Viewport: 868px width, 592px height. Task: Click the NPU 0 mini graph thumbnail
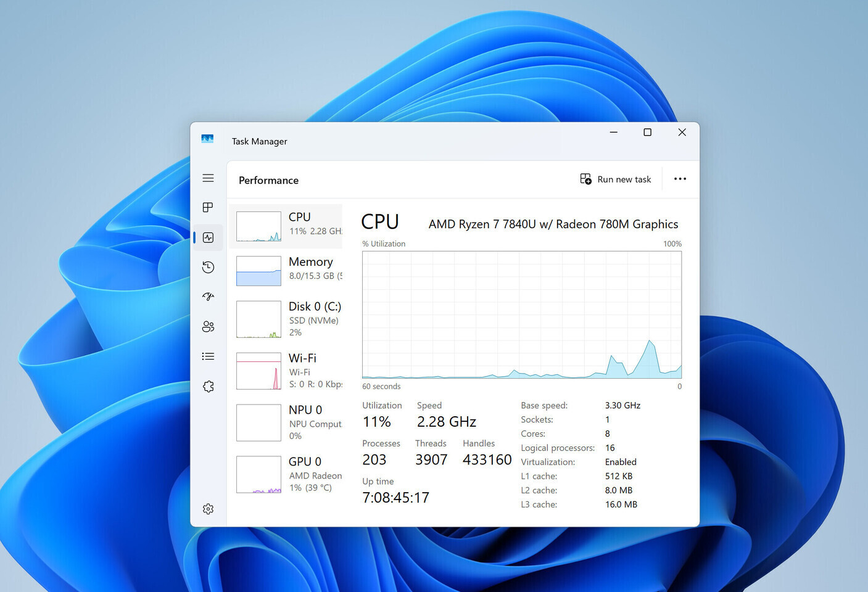click(258, 422)
